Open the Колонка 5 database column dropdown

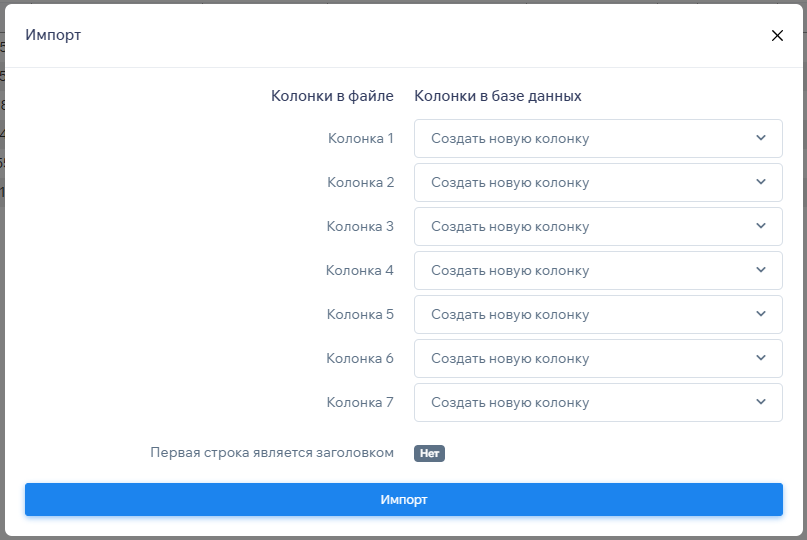coord(597,314)
